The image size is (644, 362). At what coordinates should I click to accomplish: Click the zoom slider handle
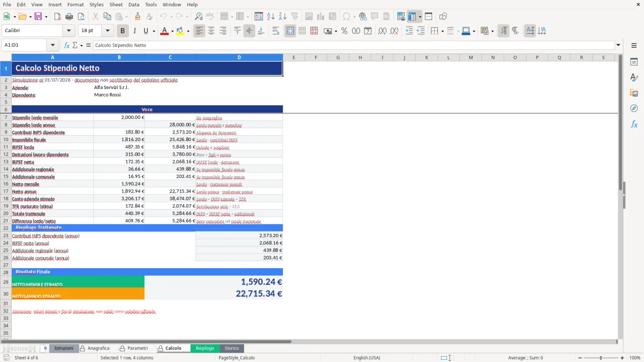[x=601, y=358]
